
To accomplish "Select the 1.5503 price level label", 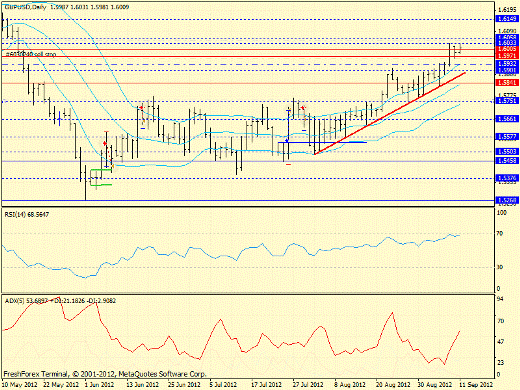I will pos(507,152).
